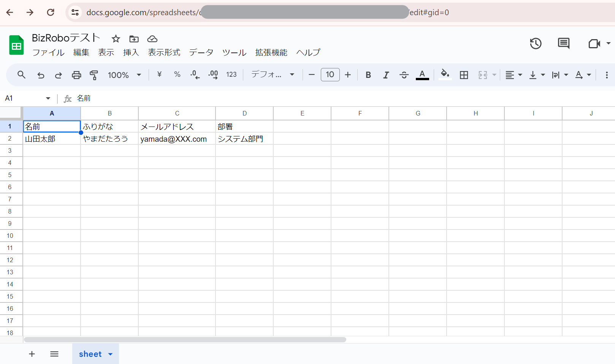This screenshot has height=364, width=615.
Task: Expand the video call dropdown arrow
Action: click(x=609, y=43)
